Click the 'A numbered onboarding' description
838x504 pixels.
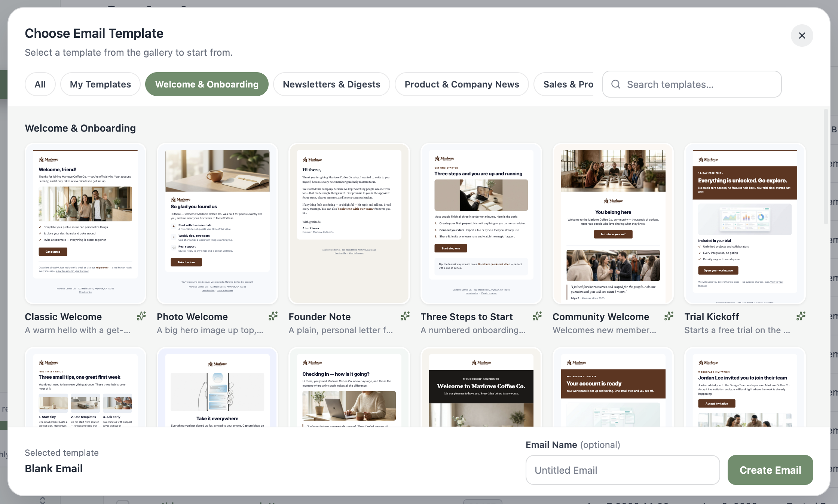[x=473, y=330]
